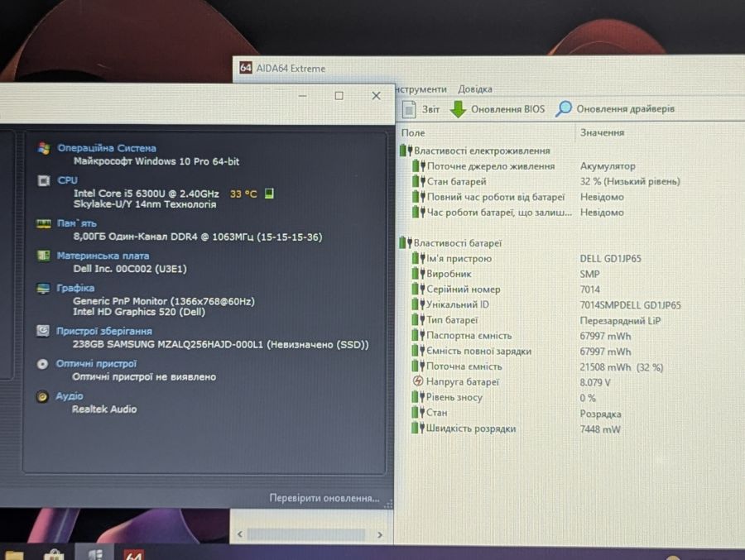Click the 33 °C temperature reading

click(243, 194)
